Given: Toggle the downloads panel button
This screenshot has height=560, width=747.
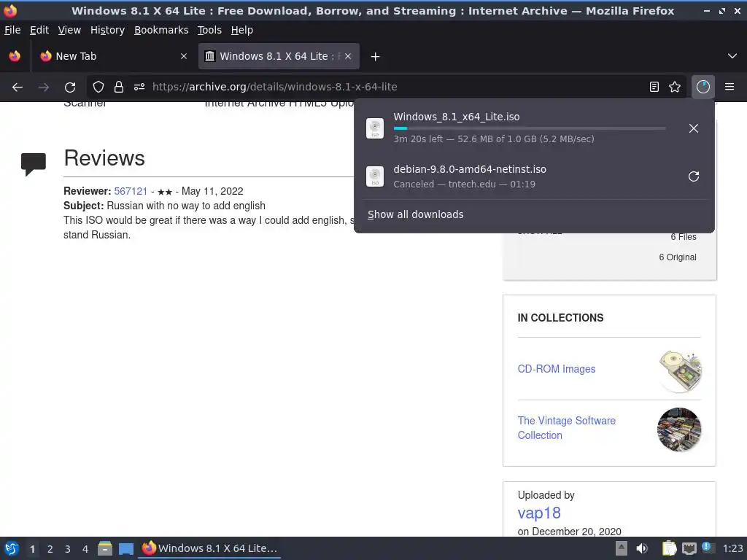Looking at the screenshot, I should coord(703,87).
